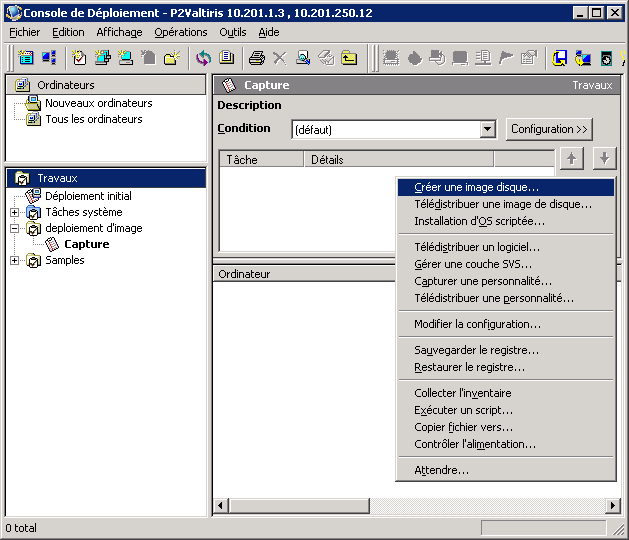This screenshot has width=629, height=540.
Task: Click the grayed properties sheet toolbar icon
Action: pyautogui.click(x=529, y=58)
